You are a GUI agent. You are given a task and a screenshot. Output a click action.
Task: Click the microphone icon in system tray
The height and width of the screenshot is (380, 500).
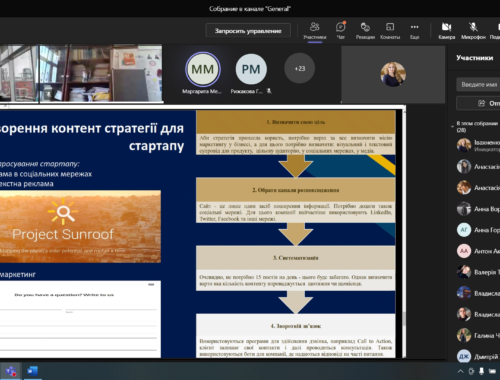click(x=481, y=371)
